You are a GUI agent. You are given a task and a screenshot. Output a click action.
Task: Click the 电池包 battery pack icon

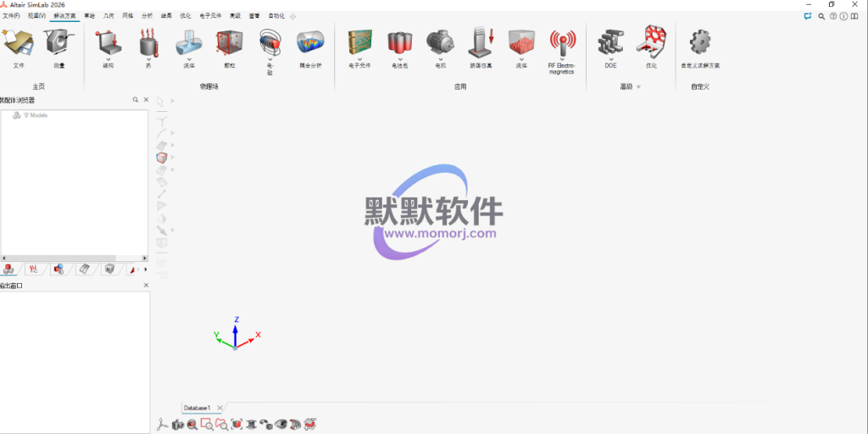point(399,42)
